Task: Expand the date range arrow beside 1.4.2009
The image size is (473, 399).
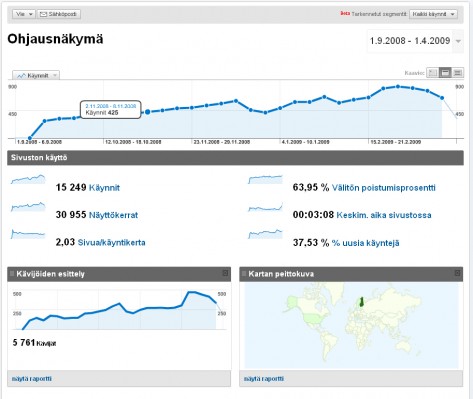Action: tap(458, 41)
